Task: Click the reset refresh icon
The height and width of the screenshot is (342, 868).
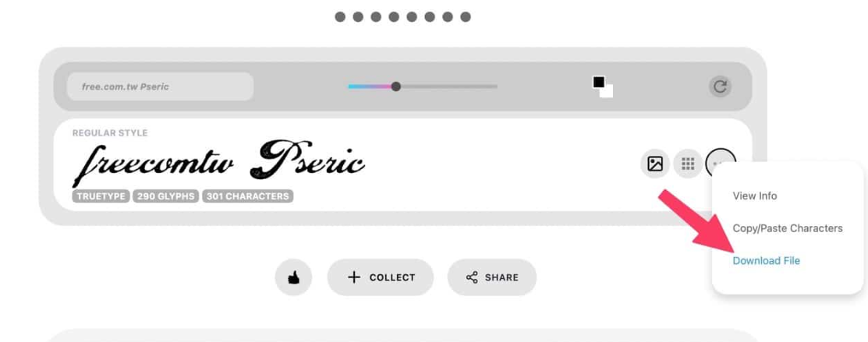Action: (x=720, y=86)
